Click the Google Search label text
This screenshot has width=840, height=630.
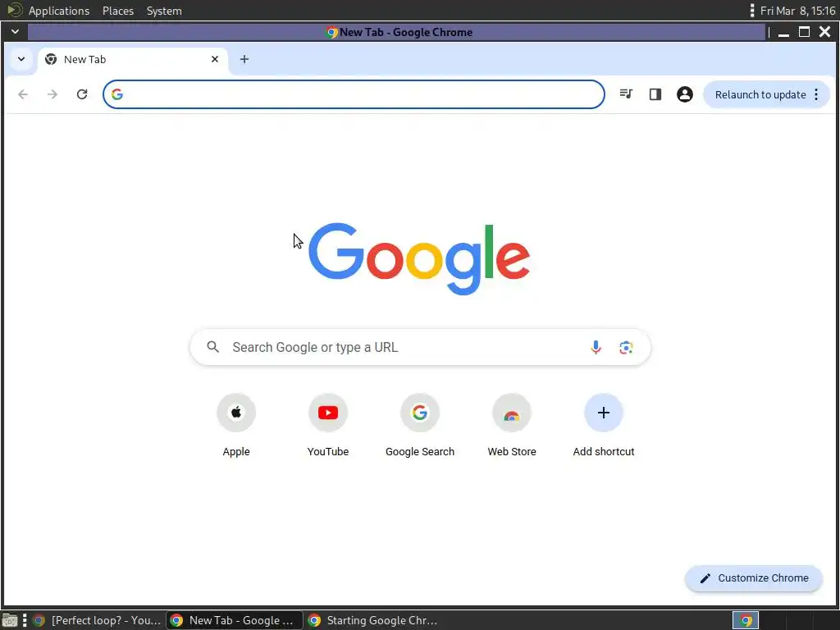click(x=419, y=452)
